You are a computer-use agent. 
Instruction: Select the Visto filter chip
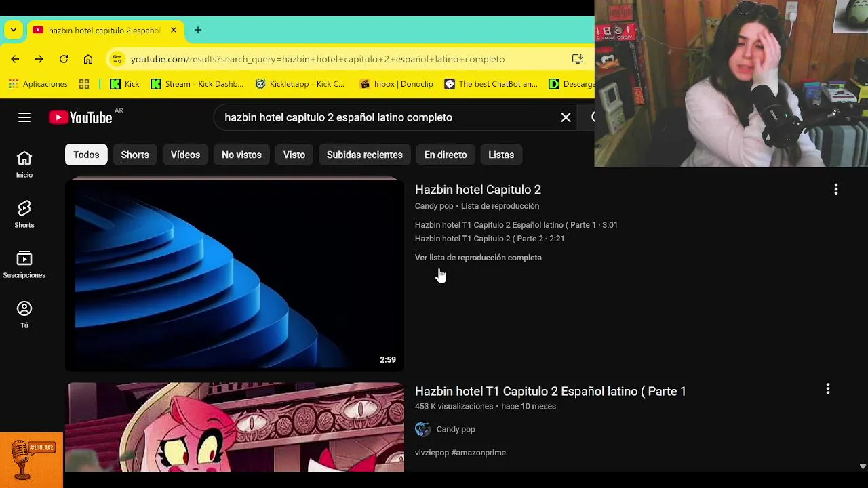click(294, 155)
